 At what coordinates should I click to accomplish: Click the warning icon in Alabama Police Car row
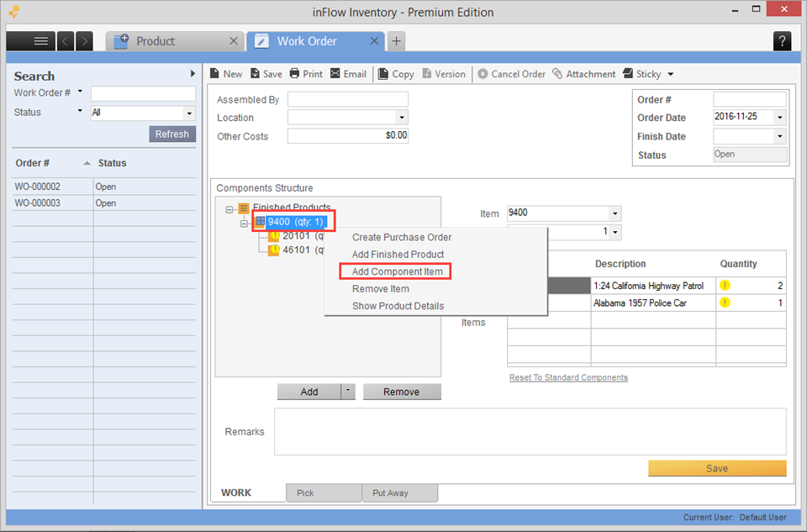point(725,303)
